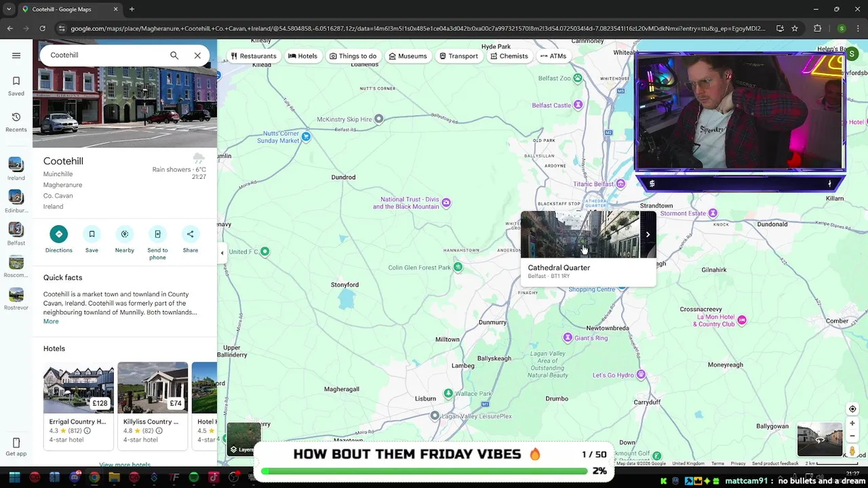The image size is (868, 488).
Task: Click the Nutts Corner Sunday Market pin
Action: click(307, 137)
